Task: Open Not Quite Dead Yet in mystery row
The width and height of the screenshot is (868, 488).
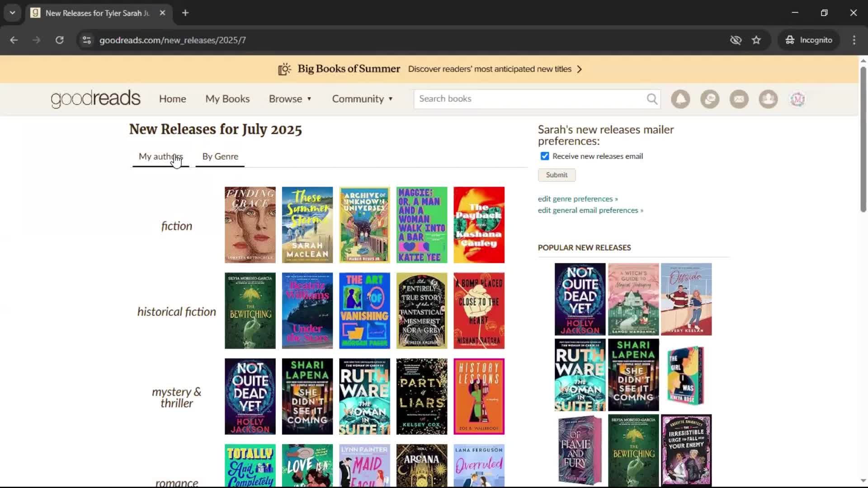Action: (250, 397)
